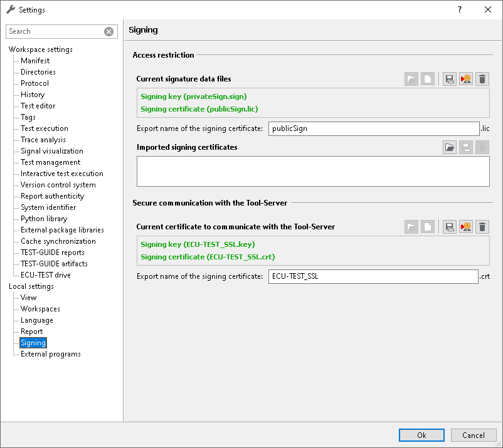This screenshot has width=503, height=448.
Task: Select Signing key (ECU-TEST_SSL.key)
Action: [198, 244]
